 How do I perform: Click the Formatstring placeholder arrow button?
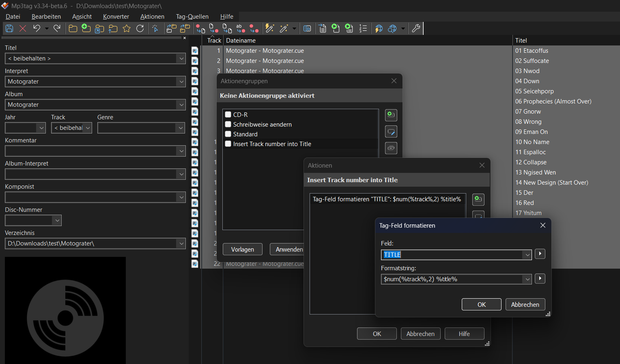(x=540, y=279)
